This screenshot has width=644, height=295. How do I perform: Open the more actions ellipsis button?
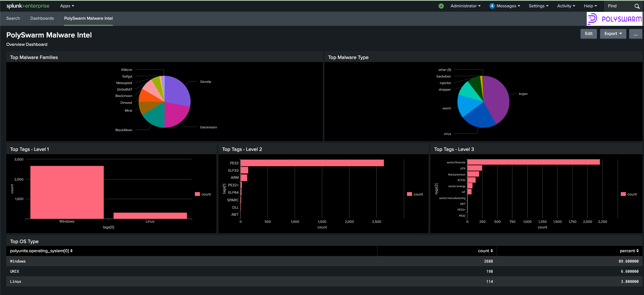pyautogui.click(x=636, y=34)
